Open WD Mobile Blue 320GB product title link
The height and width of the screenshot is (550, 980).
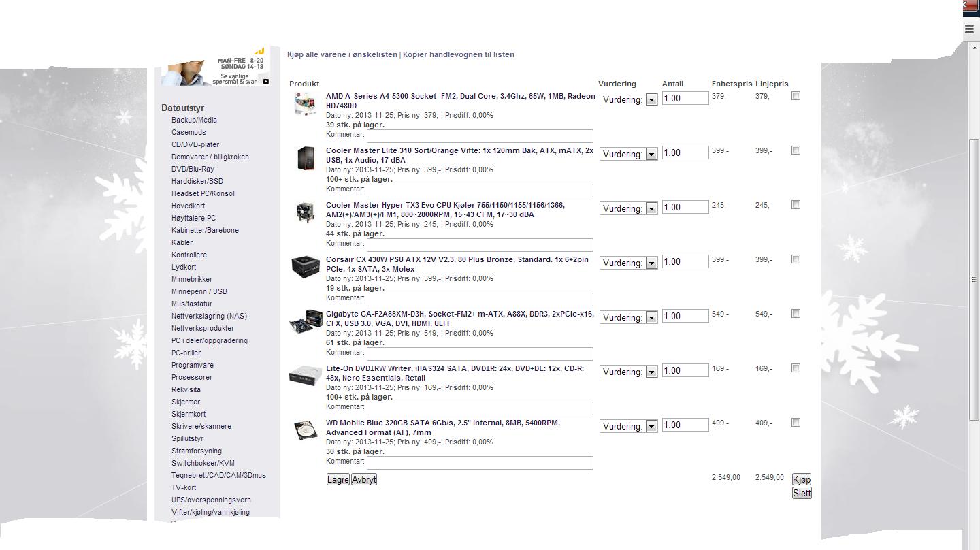pyautogui.click(x=443, y=427)
